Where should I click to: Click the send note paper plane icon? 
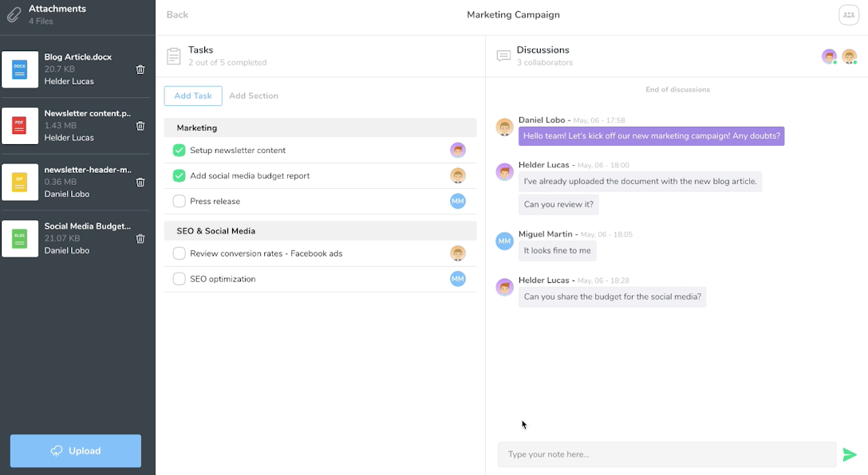tap(850, 454)
